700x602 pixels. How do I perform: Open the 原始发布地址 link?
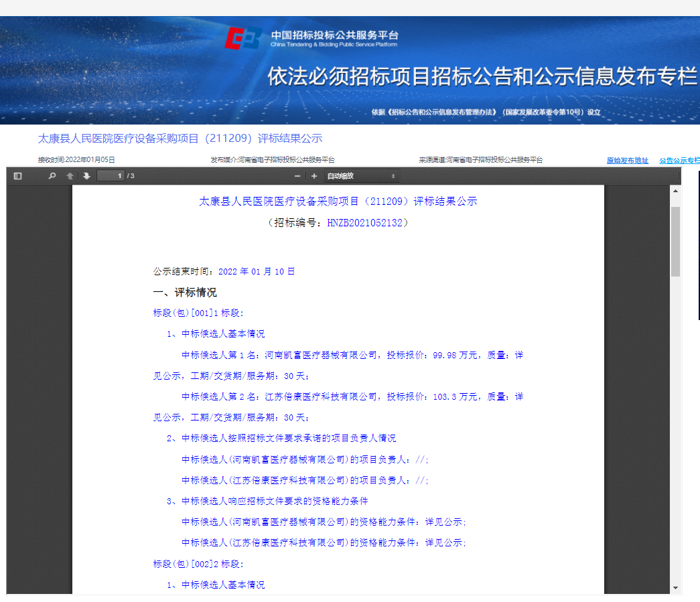tap(627, 161)
